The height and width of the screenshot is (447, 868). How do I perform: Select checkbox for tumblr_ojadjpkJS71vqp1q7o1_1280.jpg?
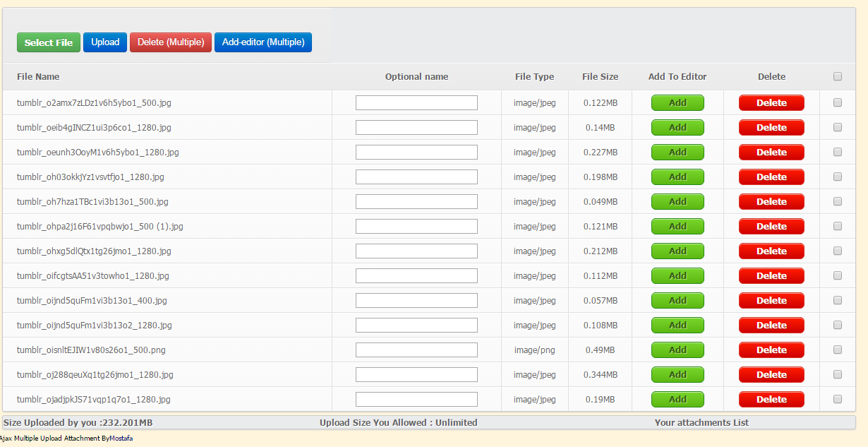tap(838, 399)
